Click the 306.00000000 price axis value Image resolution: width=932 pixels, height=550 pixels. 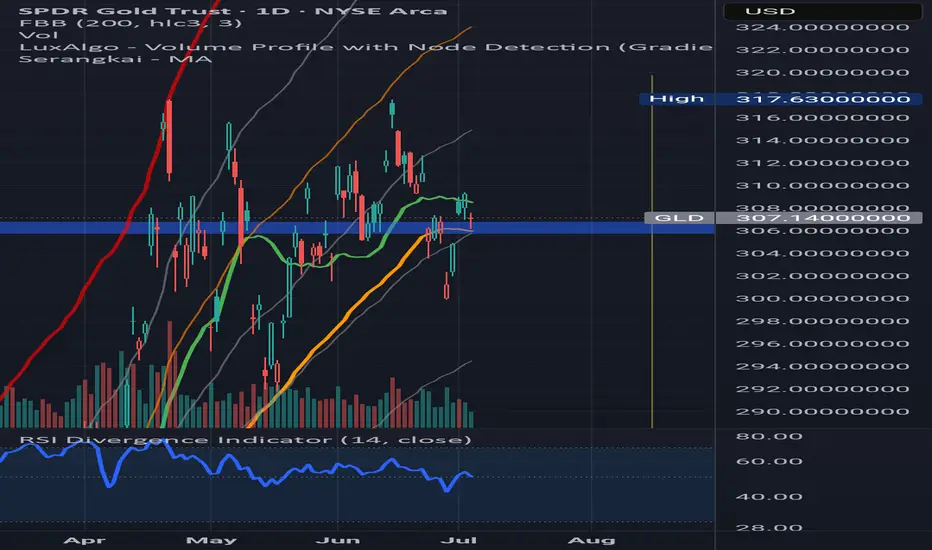[823, 231]
